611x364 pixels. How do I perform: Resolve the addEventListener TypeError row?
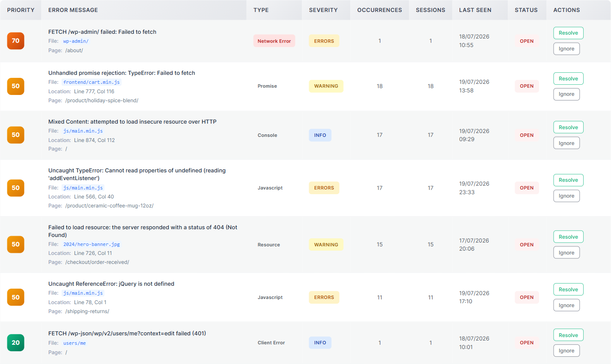(568, 180)
